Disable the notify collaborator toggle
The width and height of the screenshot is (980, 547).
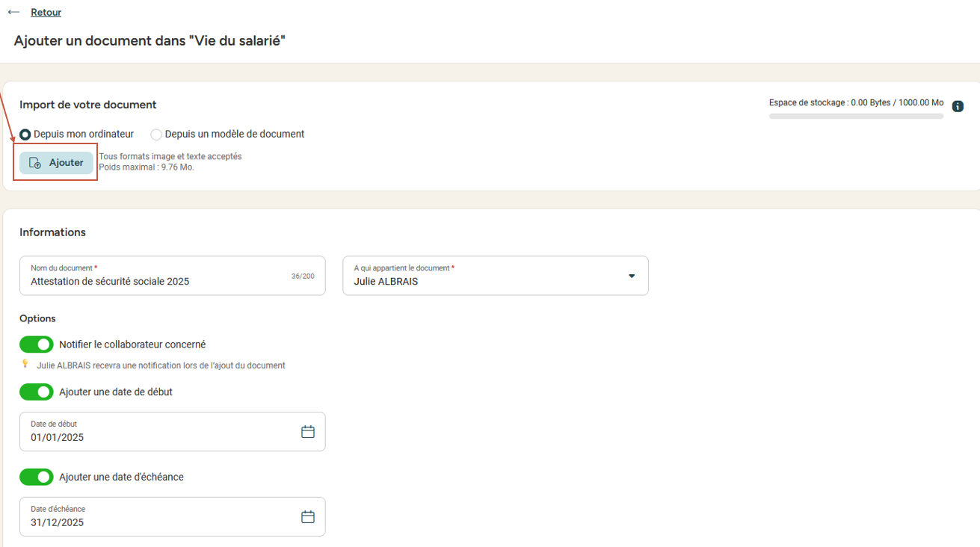click(x=37, y=344)
